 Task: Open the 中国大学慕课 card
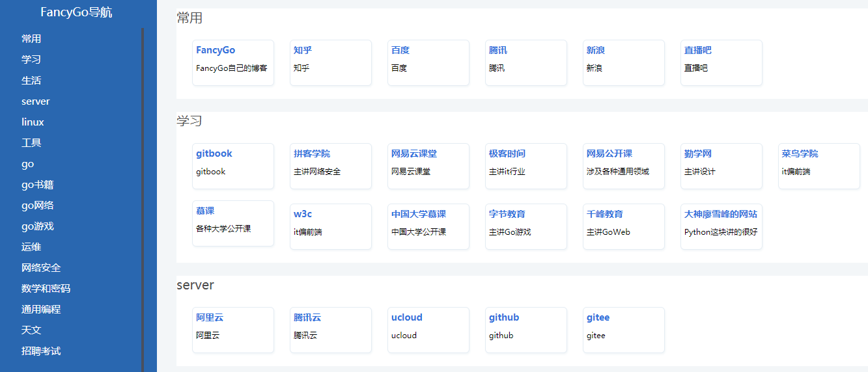click(x=428, y=226)
